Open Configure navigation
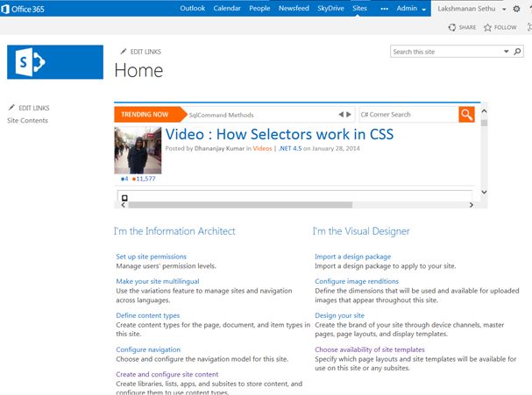Image resolution: width=532 pixels, height=395 pixels. 148,349
